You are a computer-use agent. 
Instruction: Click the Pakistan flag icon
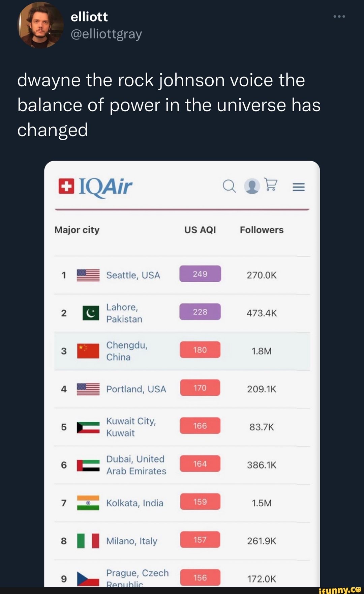pyautogui.click(x=91, y=313)
